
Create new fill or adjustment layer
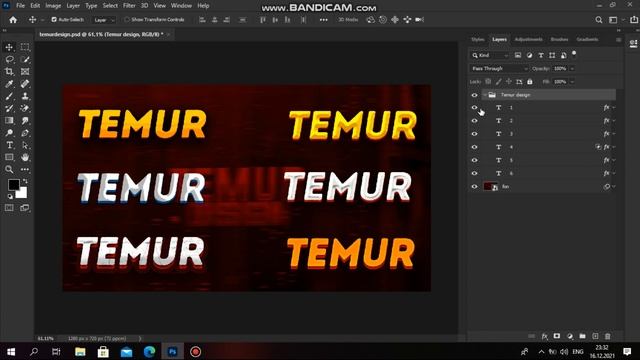(570, 336)
